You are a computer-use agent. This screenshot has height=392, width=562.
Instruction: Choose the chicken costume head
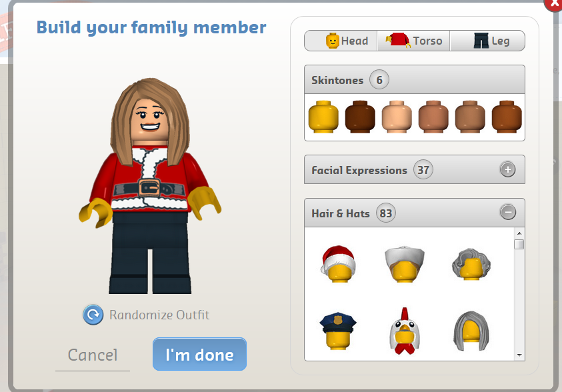(x=405, y=331)
